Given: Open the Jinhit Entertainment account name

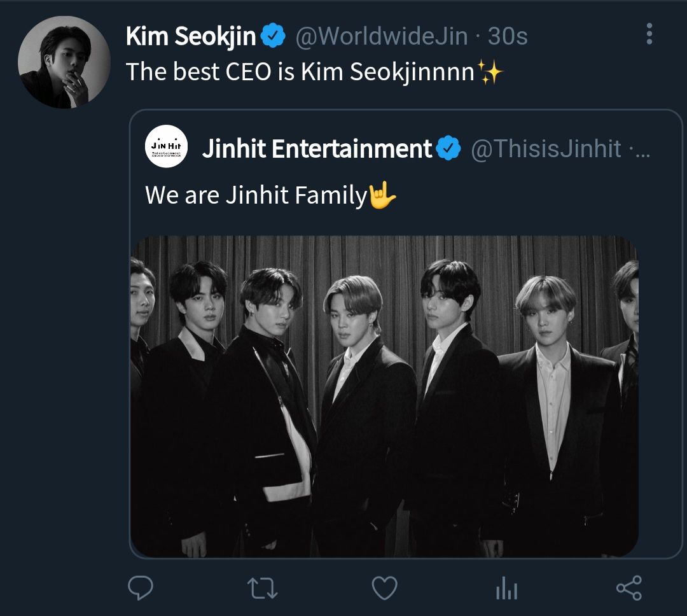Looking at the screenshot, I should [x=317, y=149].
